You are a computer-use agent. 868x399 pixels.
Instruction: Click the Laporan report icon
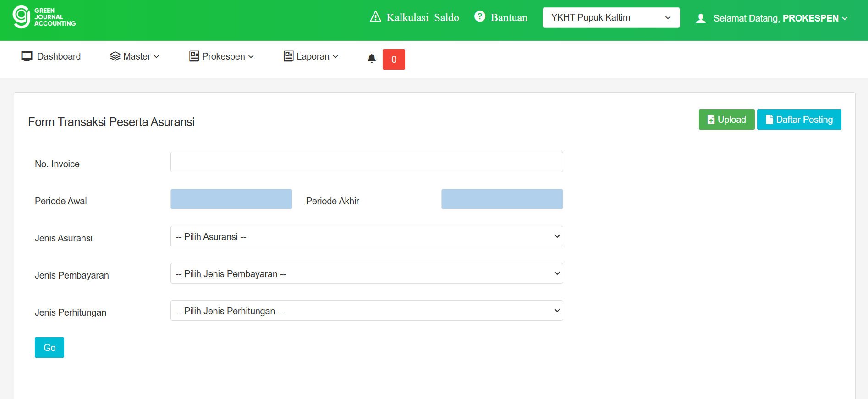click(x=288, y=56)
